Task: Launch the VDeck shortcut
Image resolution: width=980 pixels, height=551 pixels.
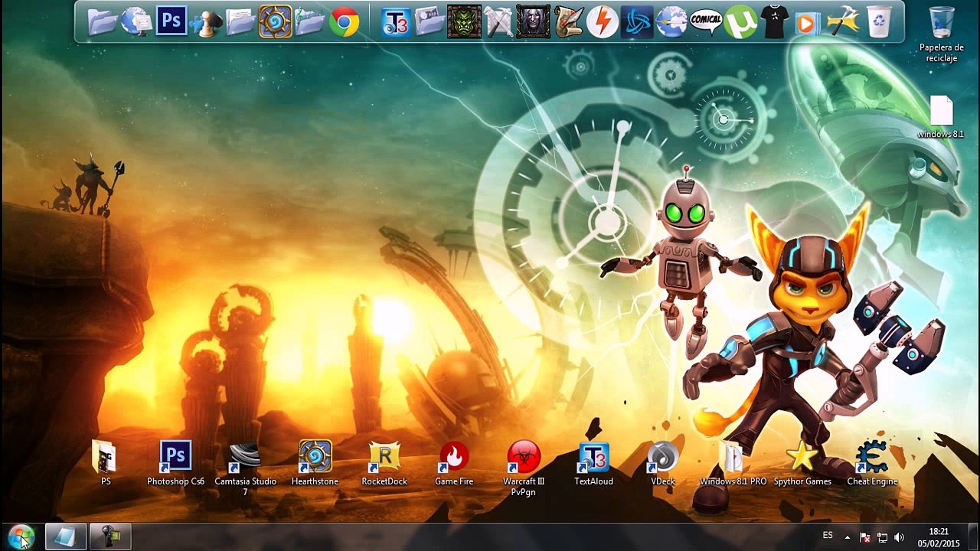Action: coord(663,464)
